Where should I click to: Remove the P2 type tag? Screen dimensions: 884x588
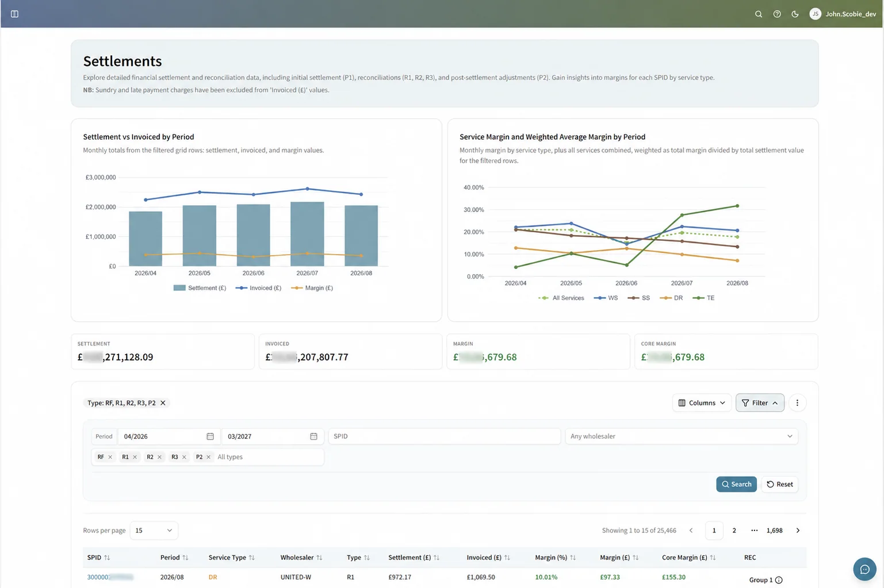(x=208, y=457)
